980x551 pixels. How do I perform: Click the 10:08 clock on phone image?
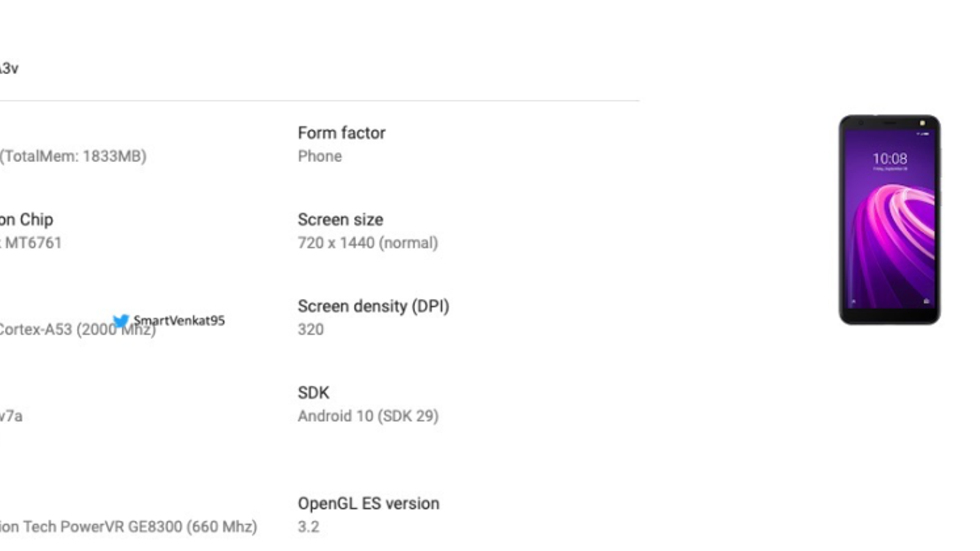point(889,159)
